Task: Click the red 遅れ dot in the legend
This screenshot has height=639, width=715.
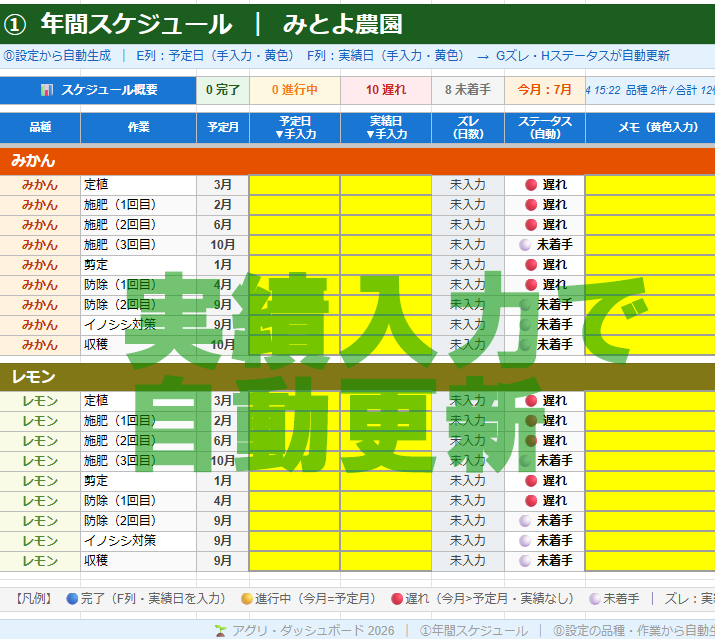Action: tap(397, 599)
